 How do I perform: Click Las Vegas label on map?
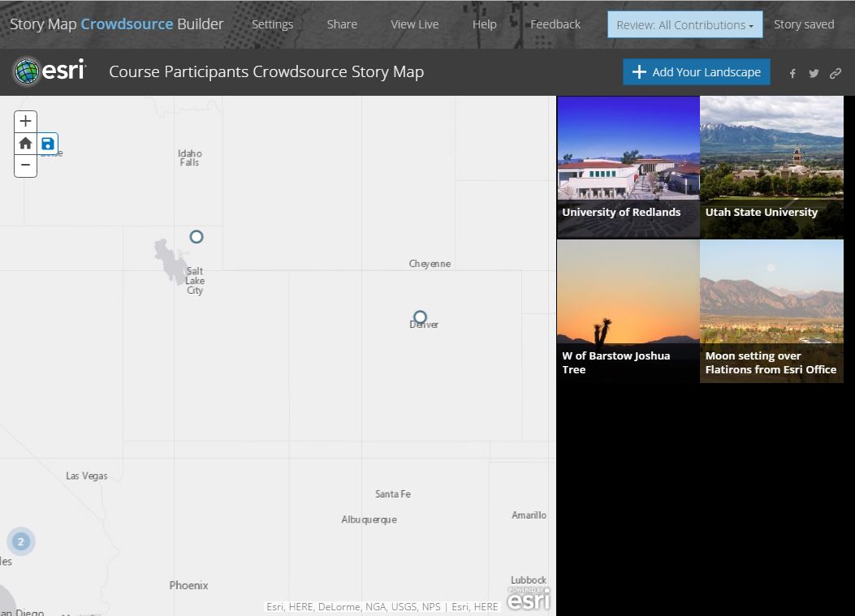click(x=87, y=476)
